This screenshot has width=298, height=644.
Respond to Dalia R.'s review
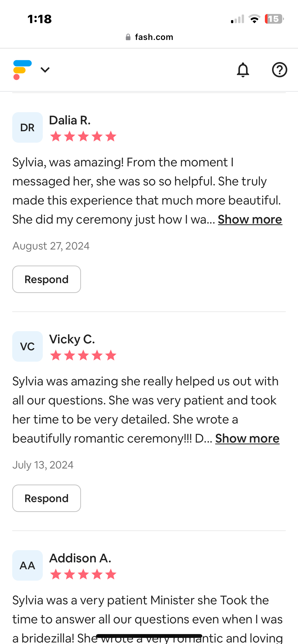tap(47, 279)
